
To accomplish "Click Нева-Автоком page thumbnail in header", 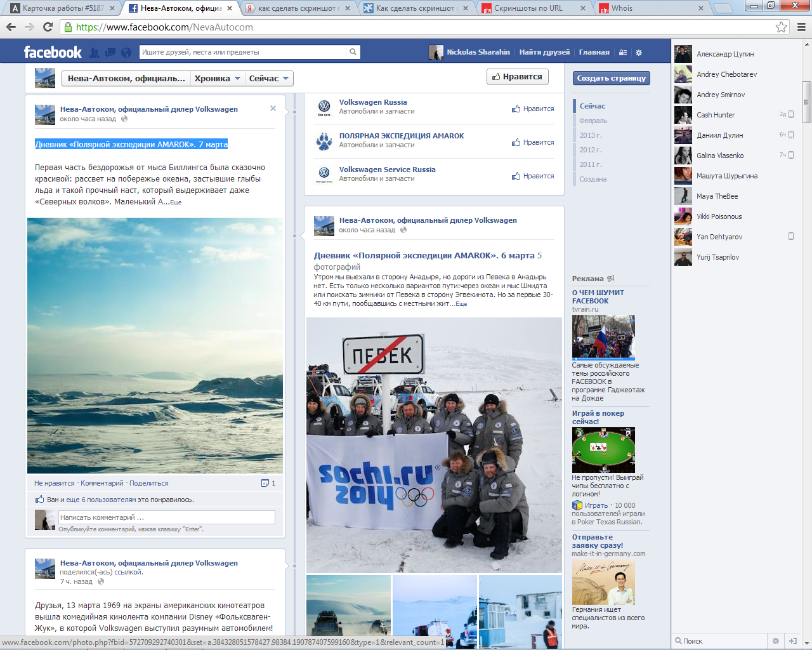I will point(45,78).
